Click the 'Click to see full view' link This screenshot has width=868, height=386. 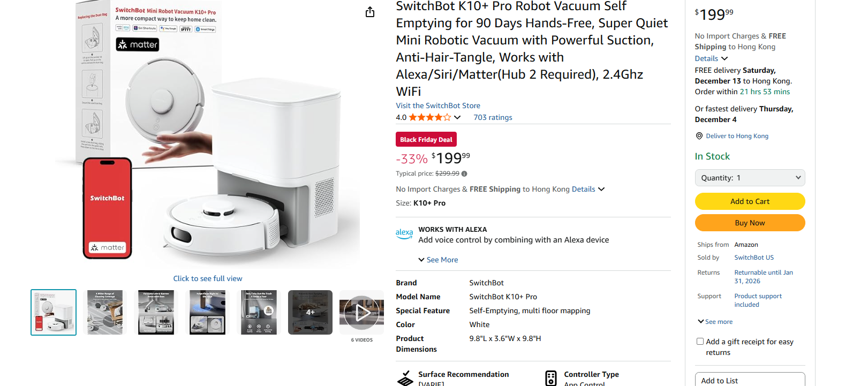tap(208, 278)
